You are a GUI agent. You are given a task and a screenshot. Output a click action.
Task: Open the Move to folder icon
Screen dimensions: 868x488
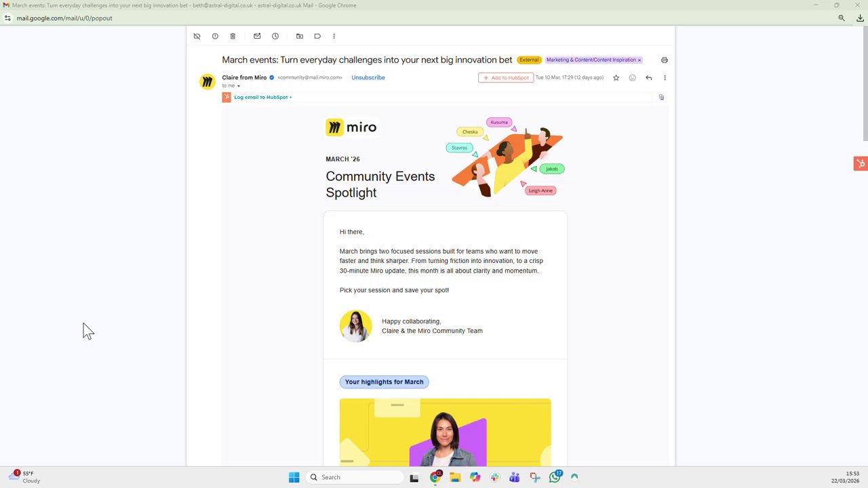point(300,37)
